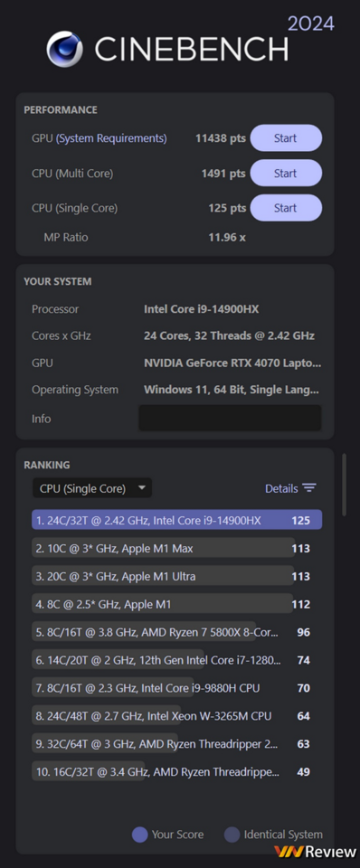Start the CPU (Multi Core) benchmark
Viewport: 360px width, 868px height.
[x=286, y=174]
